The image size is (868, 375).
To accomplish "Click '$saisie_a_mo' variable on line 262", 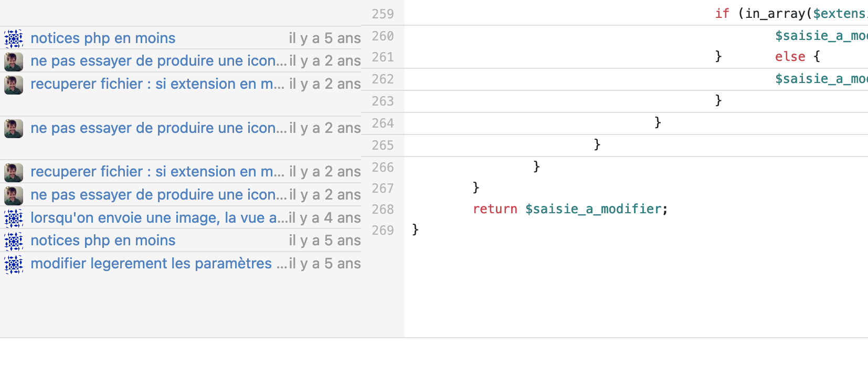I will click(821, 79).
